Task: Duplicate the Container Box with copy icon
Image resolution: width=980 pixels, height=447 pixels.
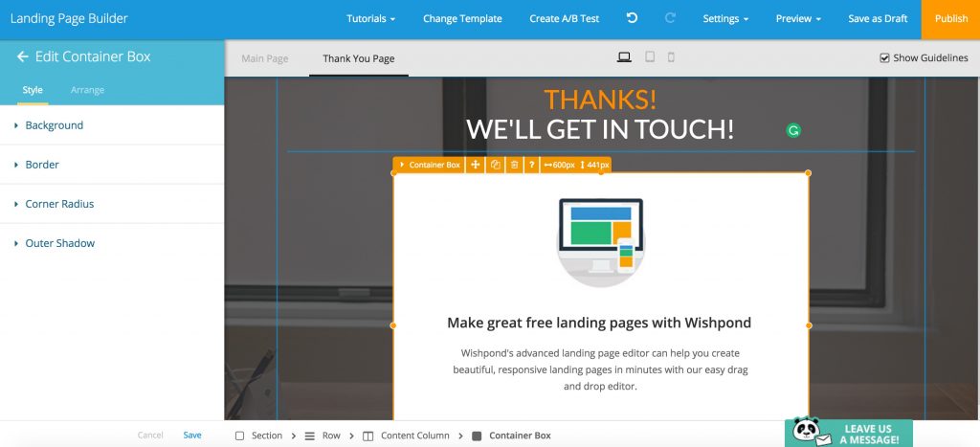Action: point(495,165)
